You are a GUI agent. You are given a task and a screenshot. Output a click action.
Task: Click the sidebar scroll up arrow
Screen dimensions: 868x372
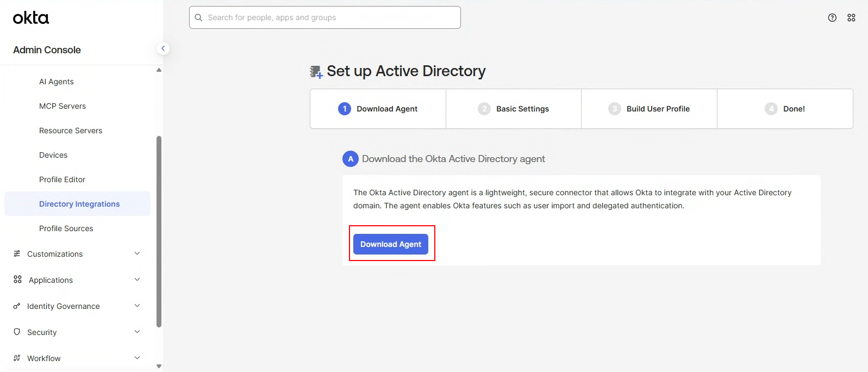click(159, 70)
